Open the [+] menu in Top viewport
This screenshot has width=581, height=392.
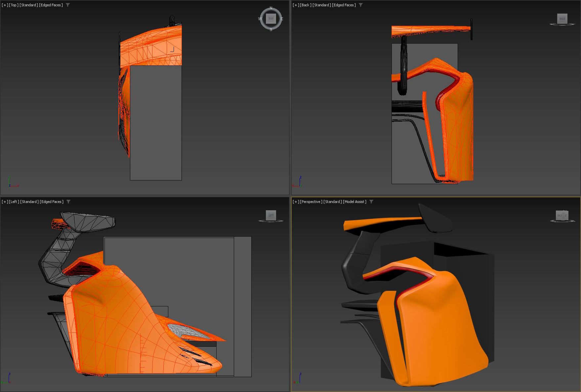pos(5,5)
